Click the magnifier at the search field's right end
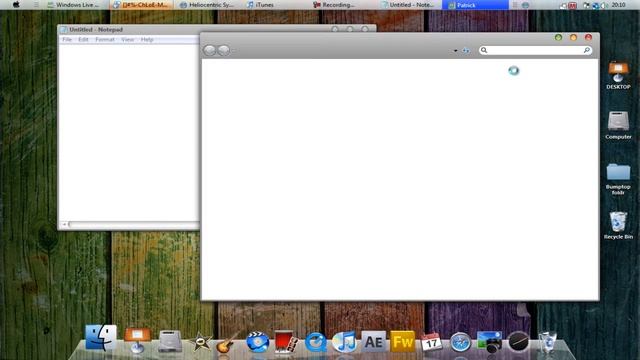The image size is (640, 360). (x=587, y=50)
